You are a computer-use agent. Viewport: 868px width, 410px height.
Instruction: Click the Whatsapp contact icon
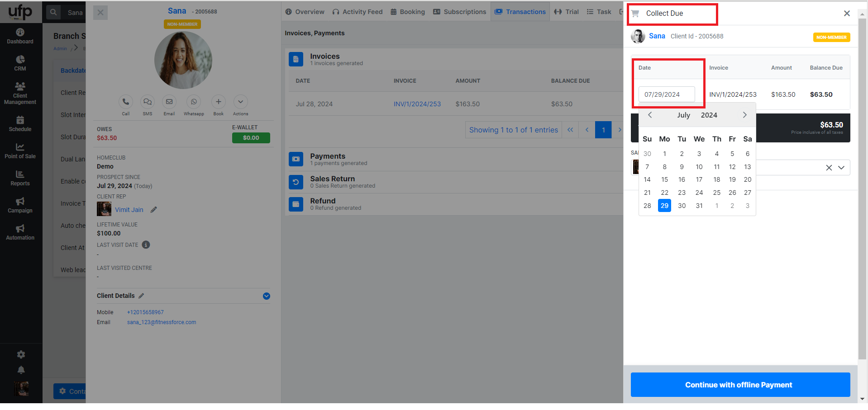[194, 102]
